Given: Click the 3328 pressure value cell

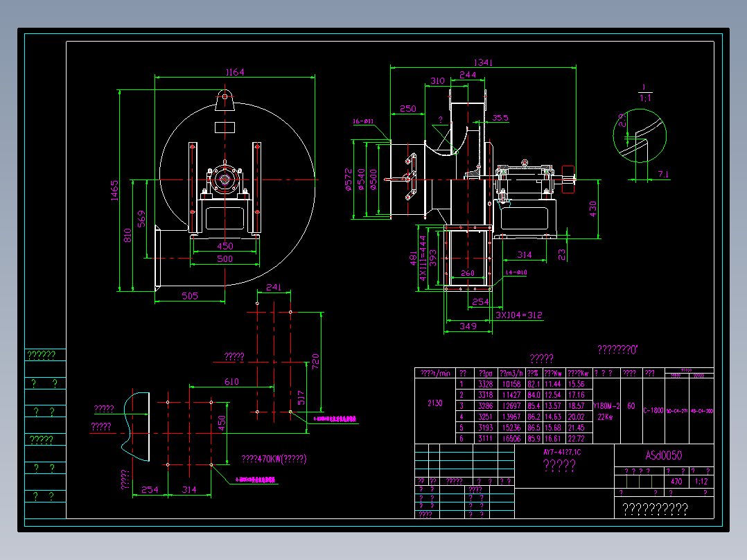Looking at the screenshot, I should (x=486, y=384).
